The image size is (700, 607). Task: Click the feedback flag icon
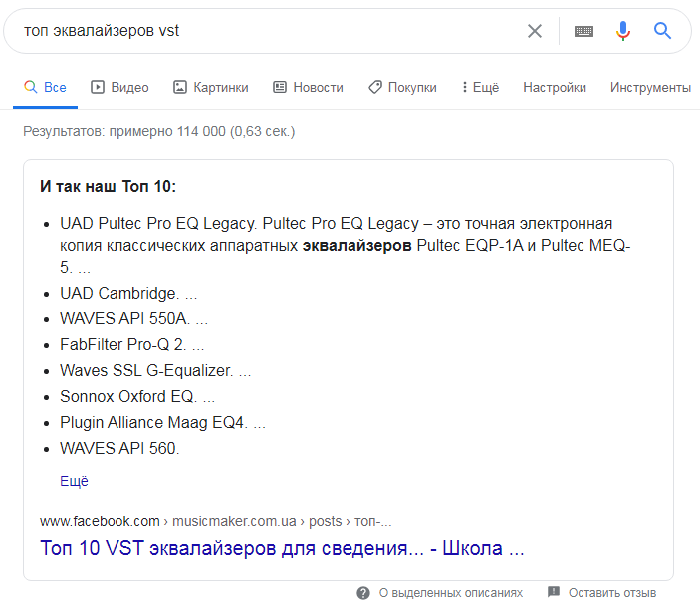tap(554, 592)
